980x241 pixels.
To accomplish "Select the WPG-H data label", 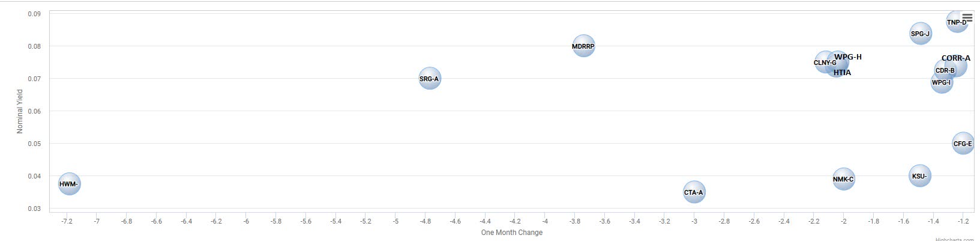I will [848, 57].
